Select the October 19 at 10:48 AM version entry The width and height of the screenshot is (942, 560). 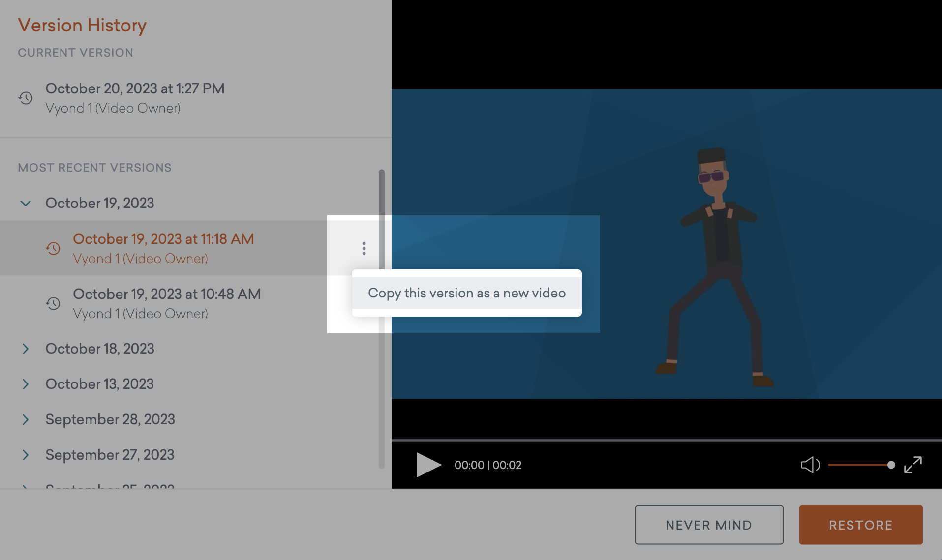click(167, 294)
